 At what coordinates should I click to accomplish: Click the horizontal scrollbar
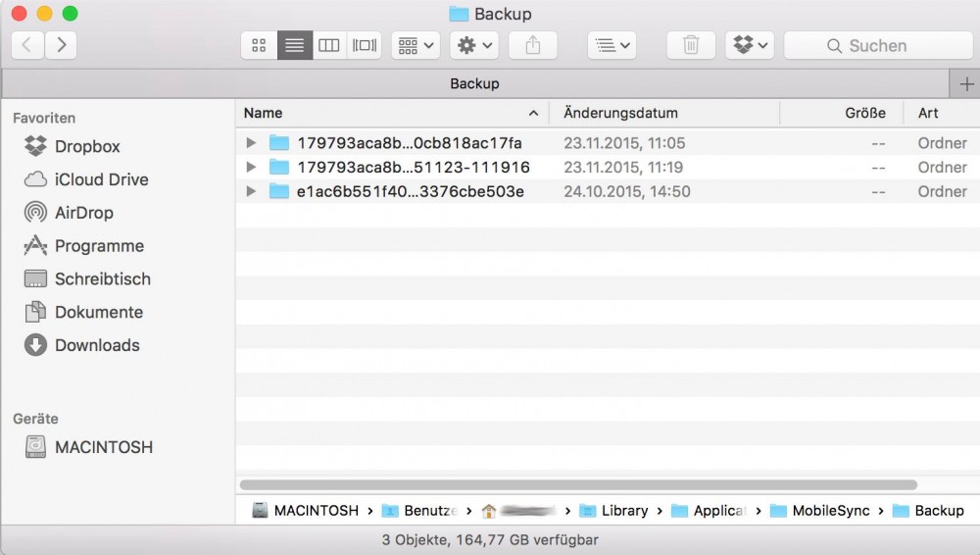(x=578, y=484)
